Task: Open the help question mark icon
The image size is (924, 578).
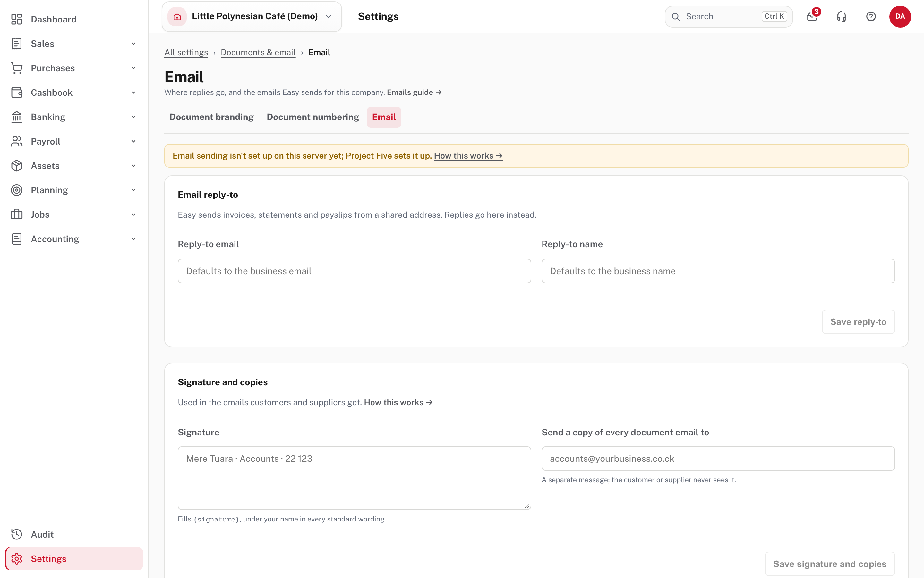Action: point(871,16)
